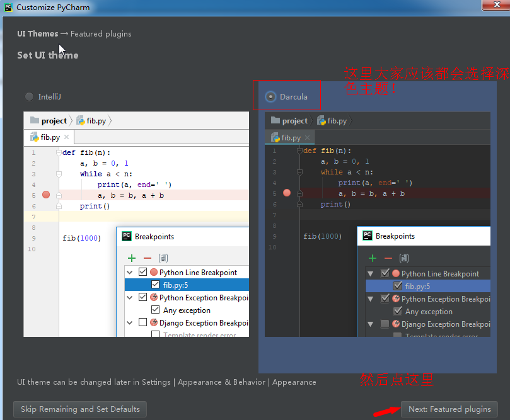Click the project folder icon in the IntelliJ preview
Screen dimensions: 510x420
pyautogui.click(x=35, y=120)
